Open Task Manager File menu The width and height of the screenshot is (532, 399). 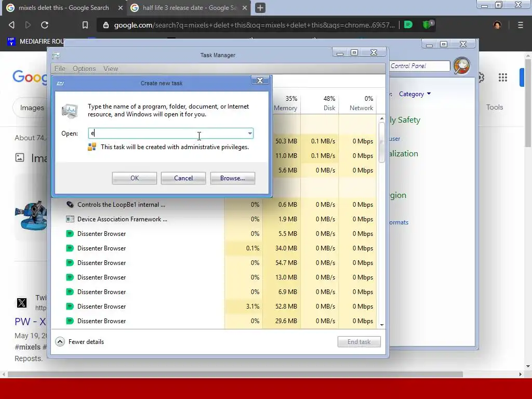point(60,69)
